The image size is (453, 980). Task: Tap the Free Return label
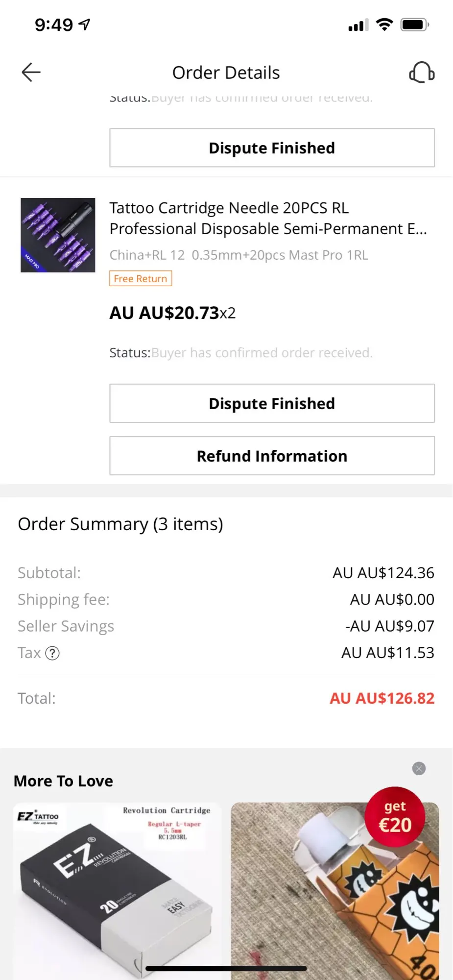tap(141, 278)
